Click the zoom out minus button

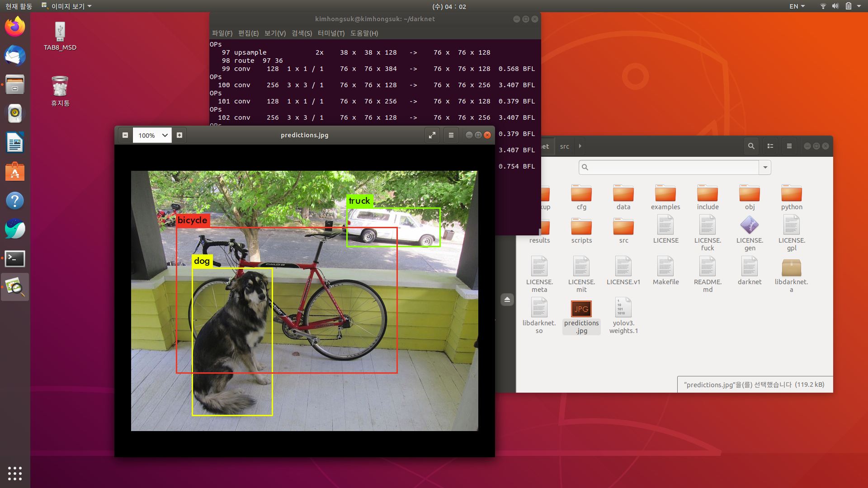tap(125, 135)
